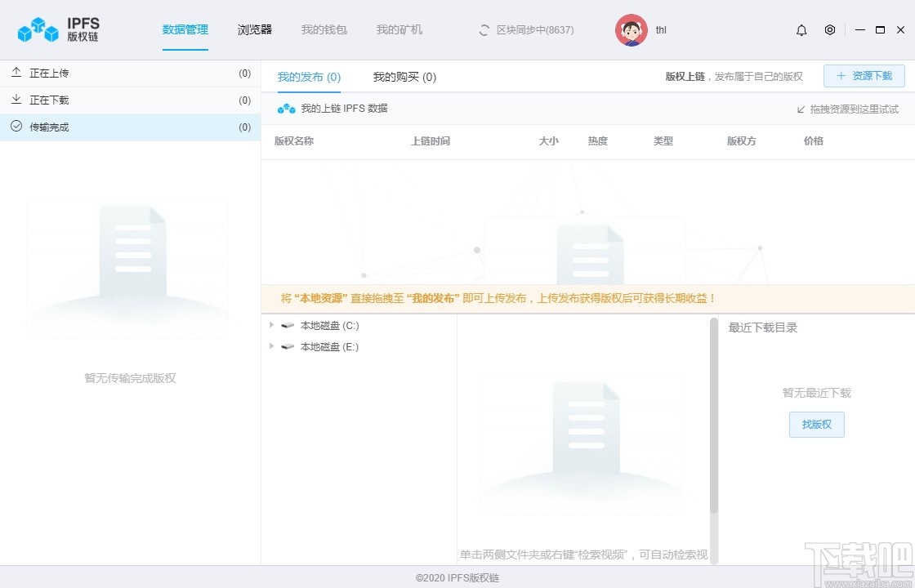
Task: Click the 资源下载 button
Action: (x=864, y=75)
